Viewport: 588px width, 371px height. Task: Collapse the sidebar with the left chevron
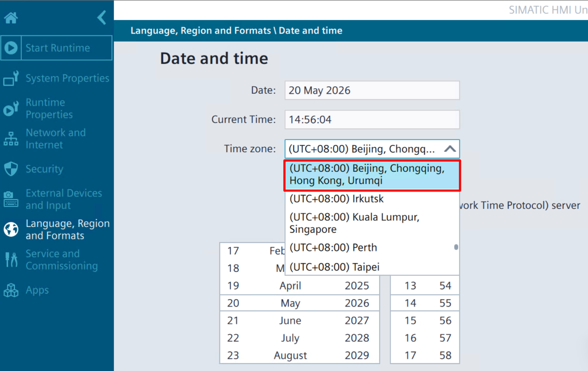pyautogui.click(x=102, y=18)
